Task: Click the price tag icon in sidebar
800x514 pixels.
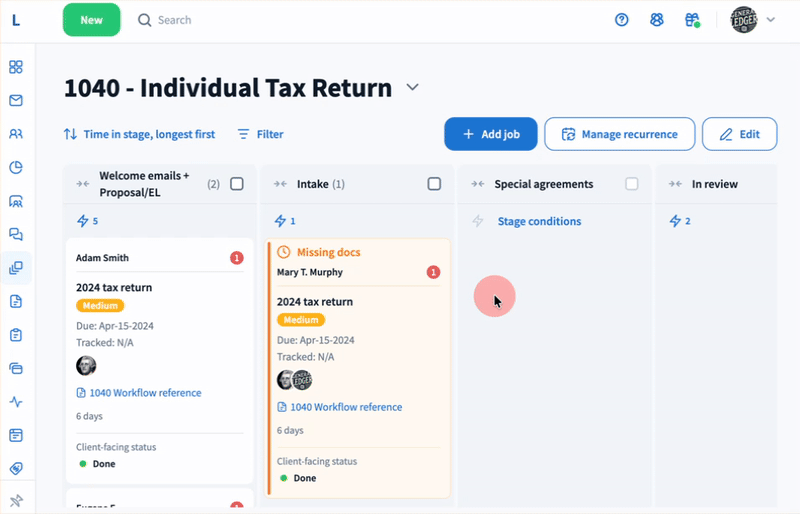Action: 16,468
